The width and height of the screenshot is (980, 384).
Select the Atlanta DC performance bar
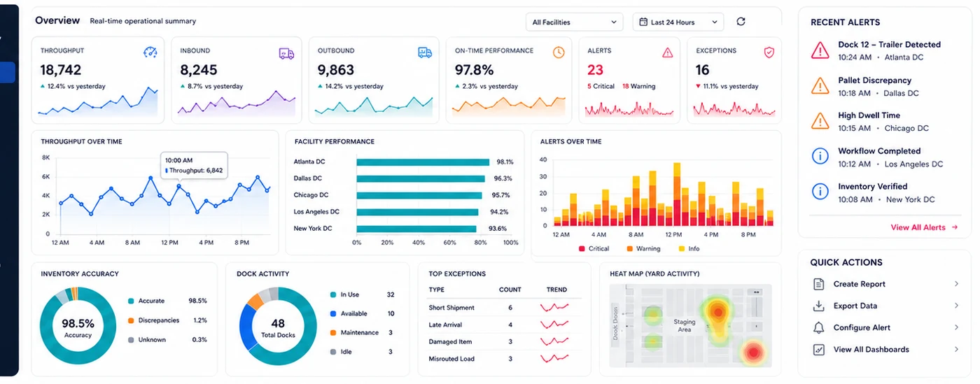click(423, 162)
